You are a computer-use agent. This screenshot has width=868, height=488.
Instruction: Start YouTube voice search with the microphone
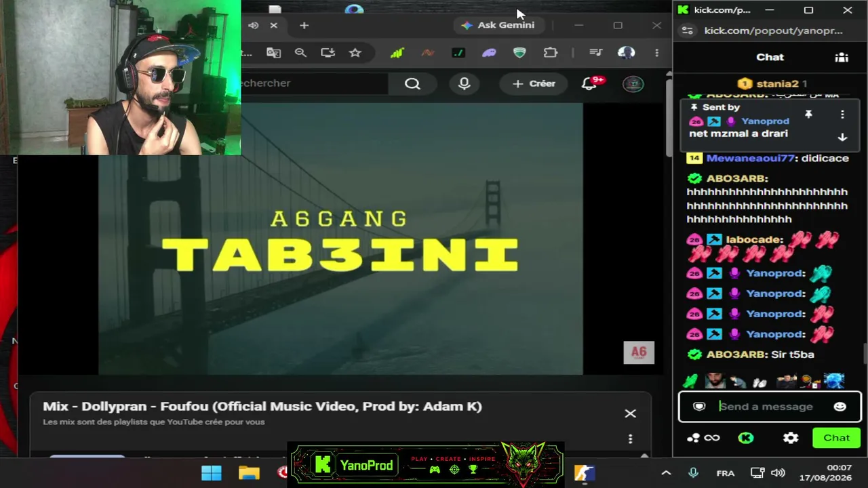click(x=465, y=83)
